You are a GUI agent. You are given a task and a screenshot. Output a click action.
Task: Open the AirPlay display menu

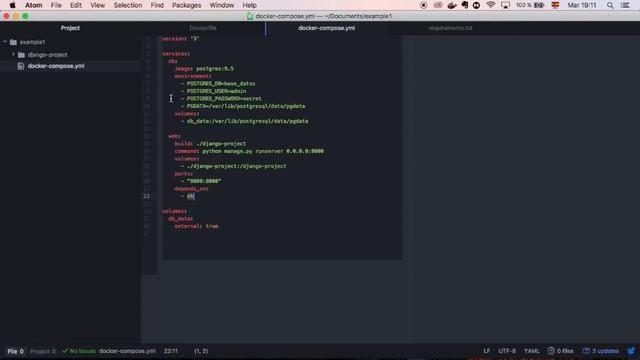pyautogui.click(x=505, y=5)
